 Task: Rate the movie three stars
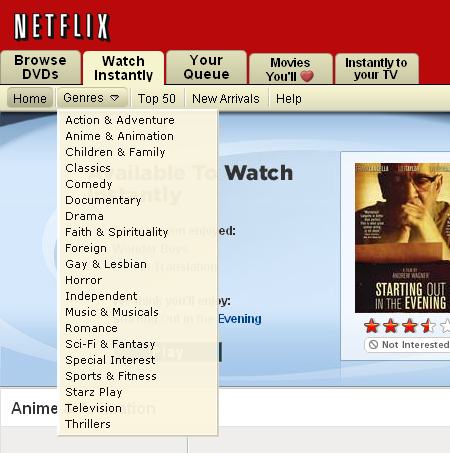coord(409,326)
